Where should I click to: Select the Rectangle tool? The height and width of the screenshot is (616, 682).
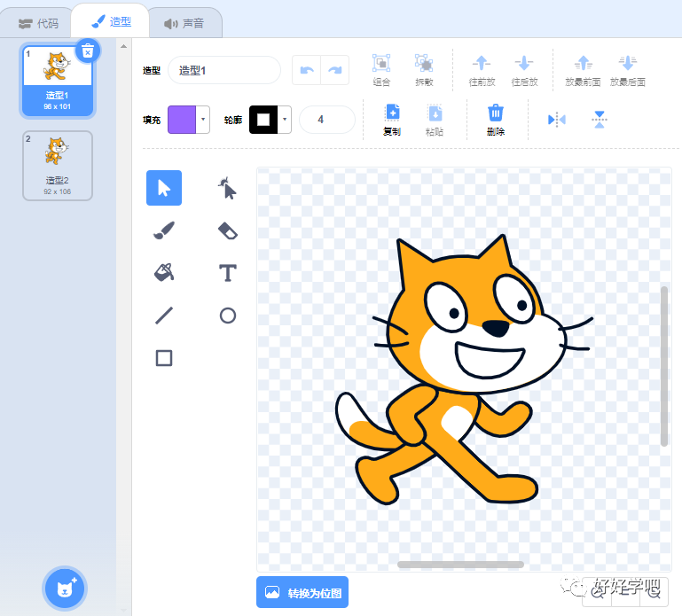pyautogui.click(x=164, y=358)
